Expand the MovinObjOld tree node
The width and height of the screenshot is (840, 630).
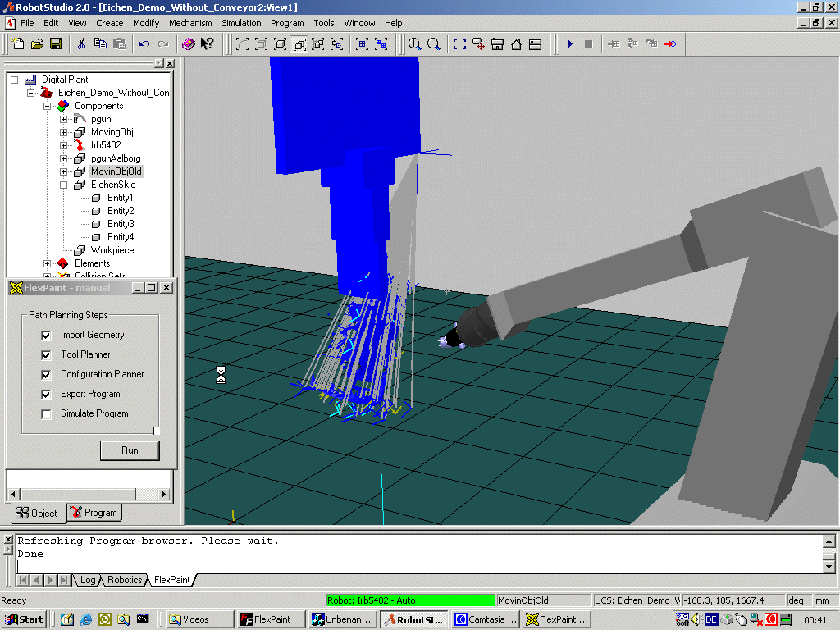tap(64, 171)
